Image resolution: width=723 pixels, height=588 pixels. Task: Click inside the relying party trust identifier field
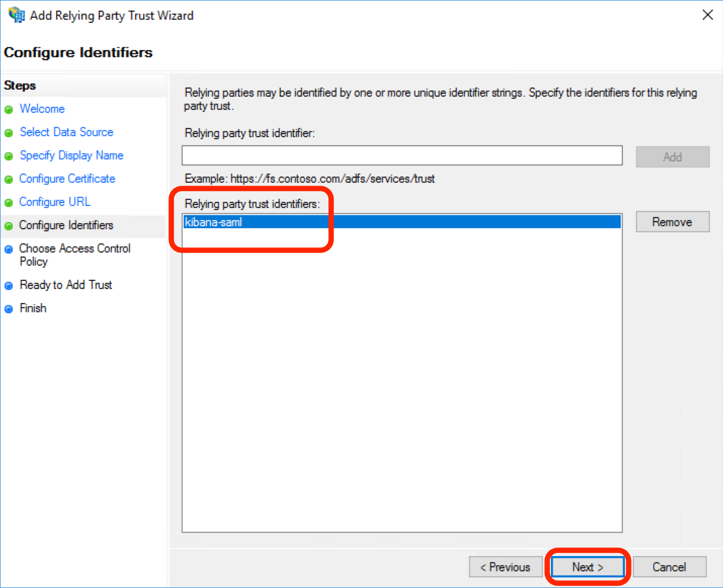pyautogui.click(x=402, y=155)
